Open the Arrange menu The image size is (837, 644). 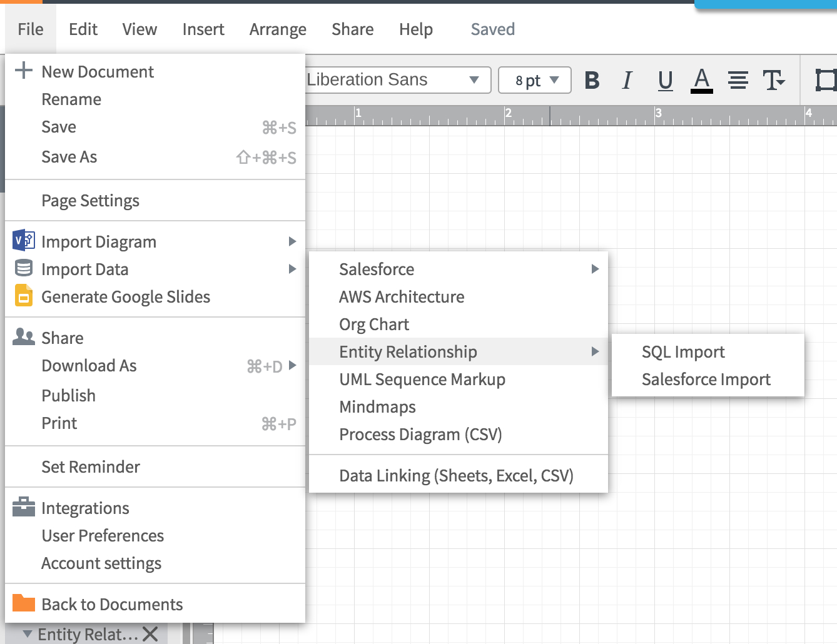pos(278,29)
